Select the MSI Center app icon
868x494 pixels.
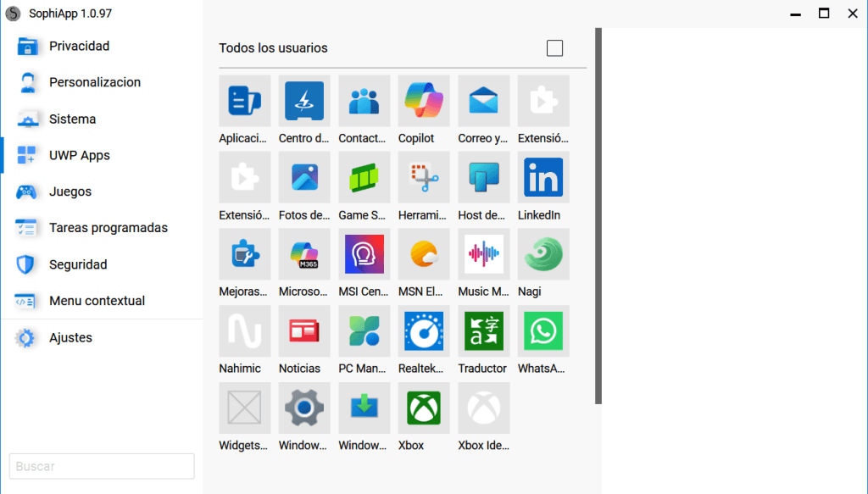(364, 254)
